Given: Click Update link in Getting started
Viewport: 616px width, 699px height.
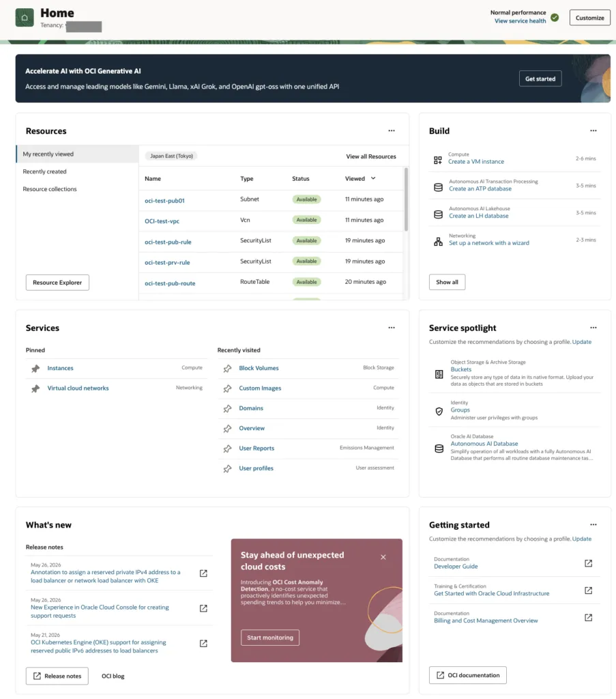Looking at the screenshot, I should (x=582, y=539).
